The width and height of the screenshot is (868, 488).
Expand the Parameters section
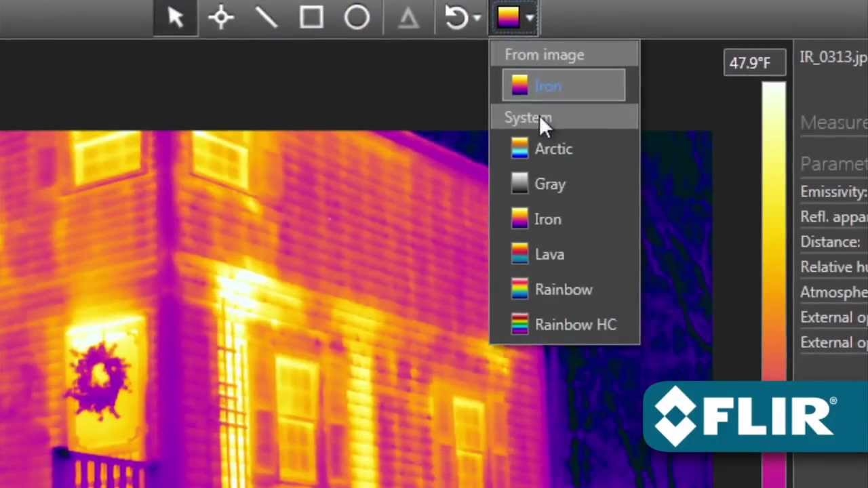pyautogui.click(x=834, y=163)
